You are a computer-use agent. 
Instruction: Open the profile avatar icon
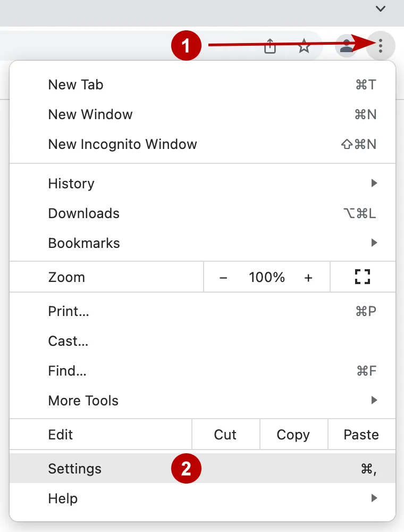pos(347,47)
